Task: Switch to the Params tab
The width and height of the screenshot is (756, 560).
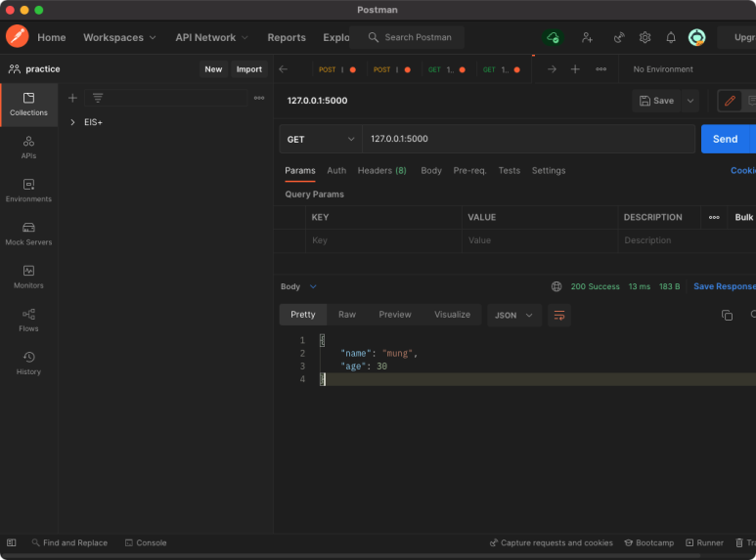Action: coord(300,171)
